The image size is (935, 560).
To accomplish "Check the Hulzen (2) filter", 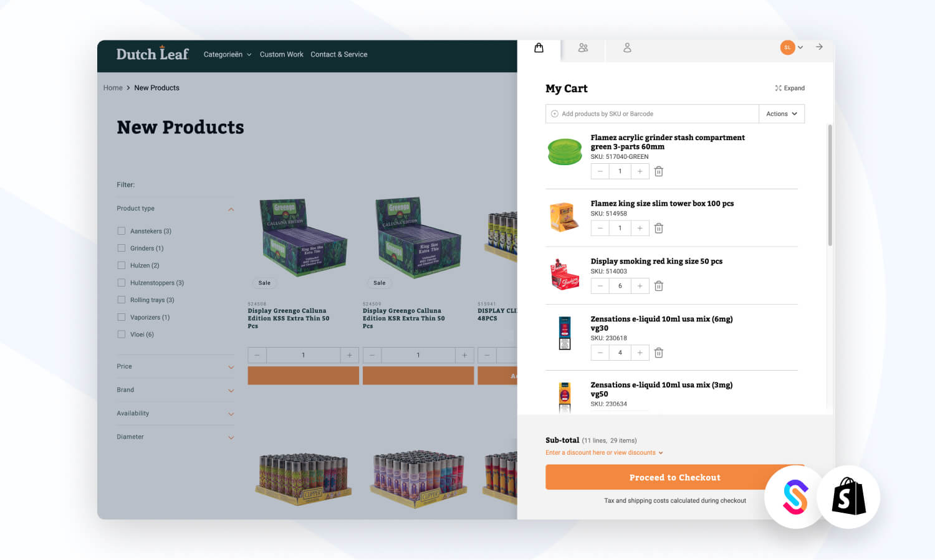I will (x=122, y=265).
